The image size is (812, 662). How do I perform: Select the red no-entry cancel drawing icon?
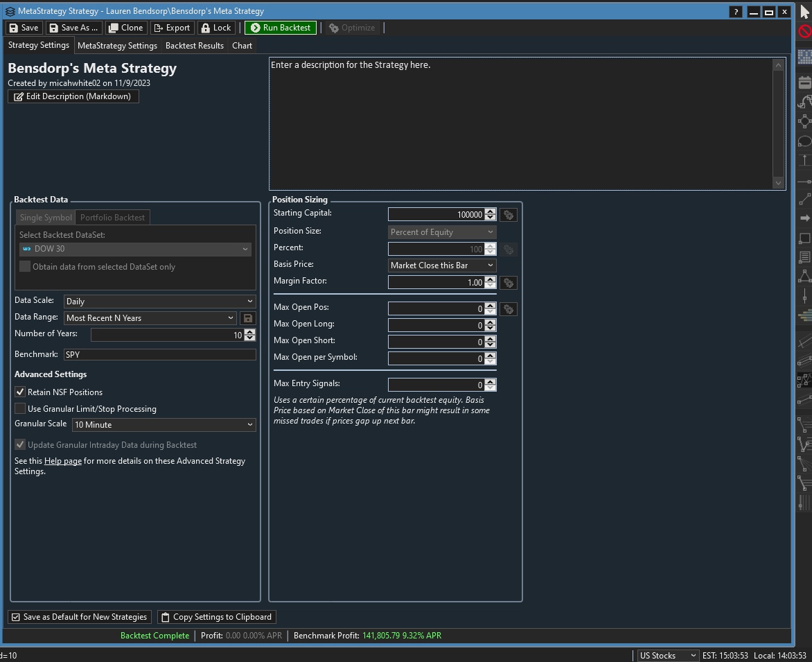804,31
